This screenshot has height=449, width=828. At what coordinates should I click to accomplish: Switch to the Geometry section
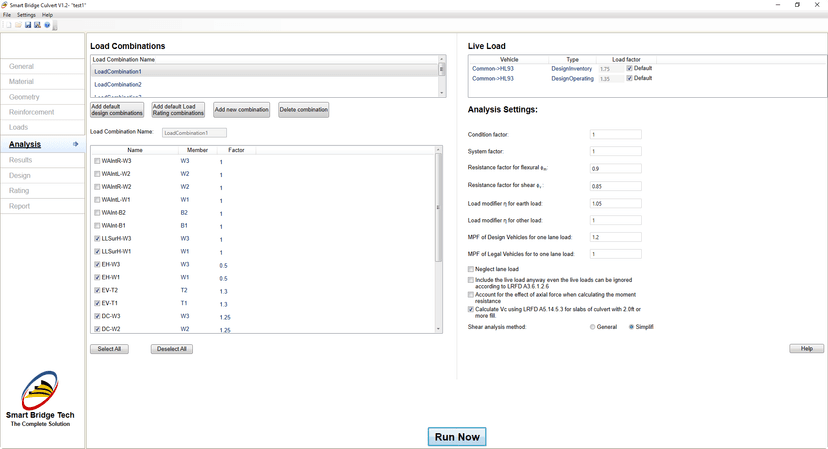(x=24, y=97)
